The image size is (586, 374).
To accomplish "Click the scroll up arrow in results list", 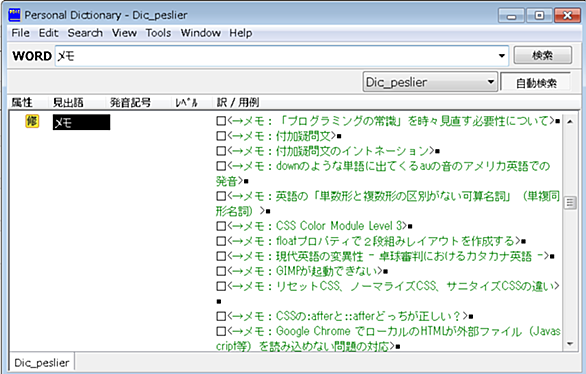I will 570,121.
